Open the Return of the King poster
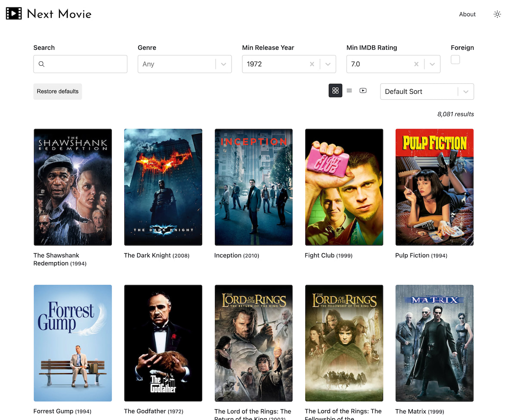 [x=253, y=343]
